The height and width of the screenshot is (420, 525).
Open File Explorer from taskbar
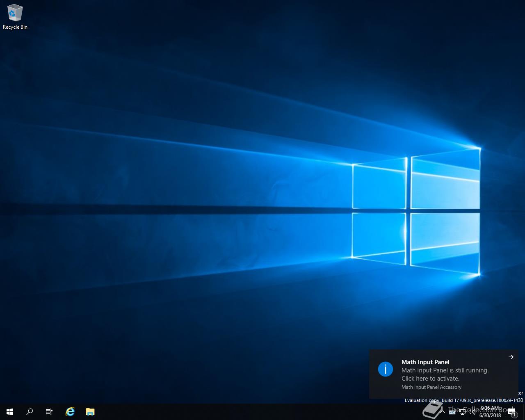(90, 412)
